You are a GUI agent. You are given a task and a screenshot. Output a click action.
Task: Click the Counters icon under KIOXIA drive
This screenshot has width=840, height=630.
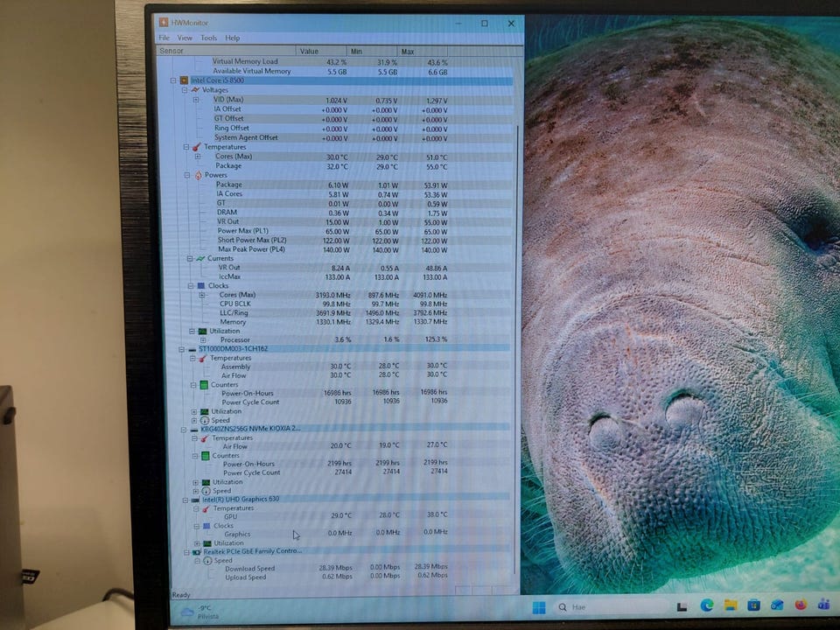205,456
